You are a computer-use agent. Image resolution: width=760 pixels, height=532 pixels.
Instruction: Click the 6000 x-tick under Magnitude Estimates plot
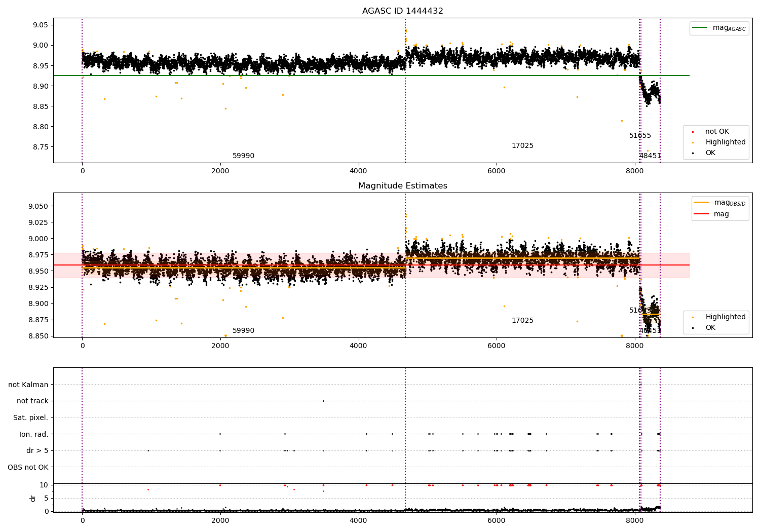click(497, 346)
